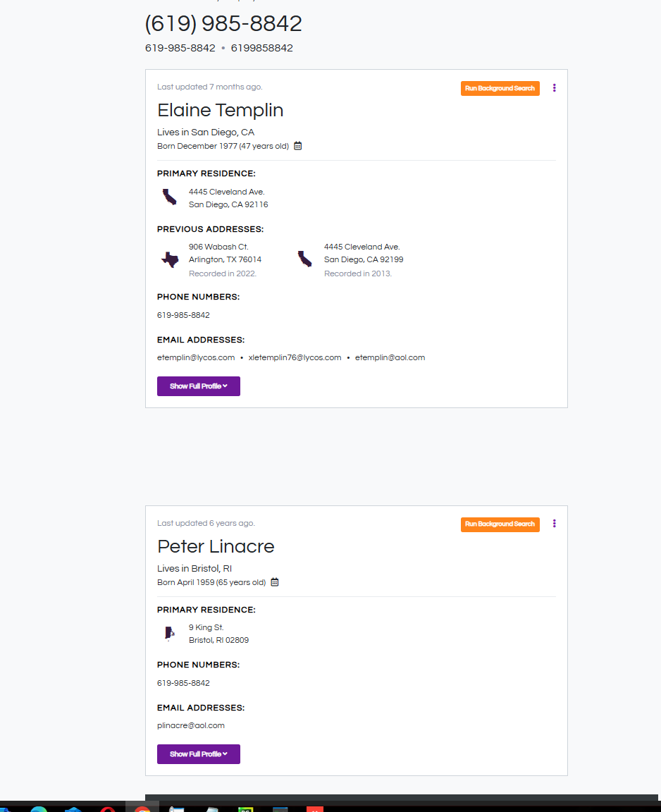Click the Elaine Templin name heading

(221, 111)
